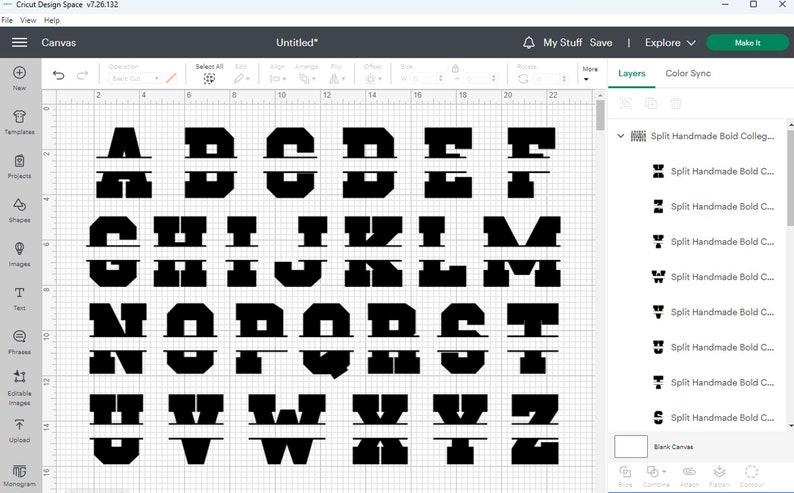Select the T letter layer
Viewport: 794px width, 493px height.
click(713, 382)
